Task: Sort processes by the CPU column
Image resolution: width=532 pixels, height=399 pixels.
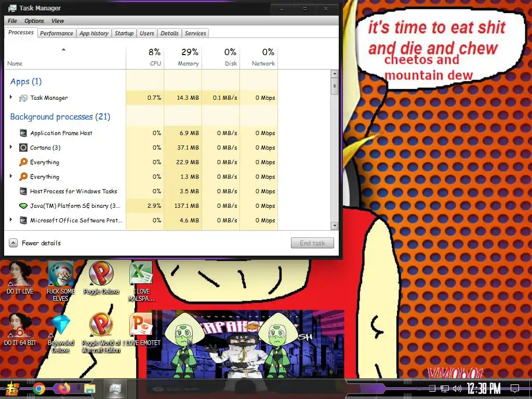Action: (x=145, y=57)
